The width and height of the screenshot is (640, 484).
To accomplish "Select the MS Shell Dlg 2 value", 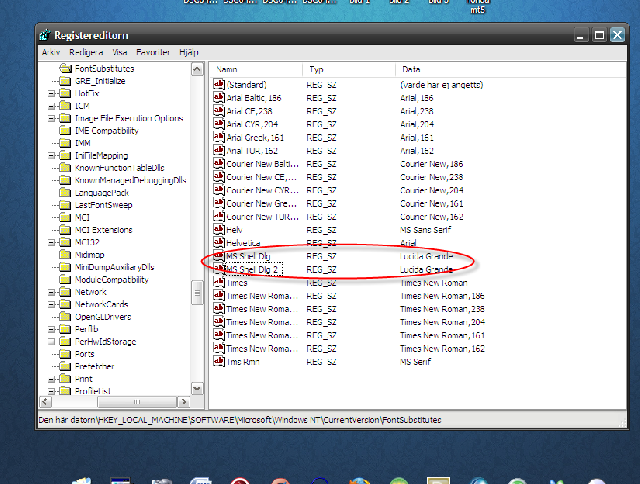I will click(252, 269).
